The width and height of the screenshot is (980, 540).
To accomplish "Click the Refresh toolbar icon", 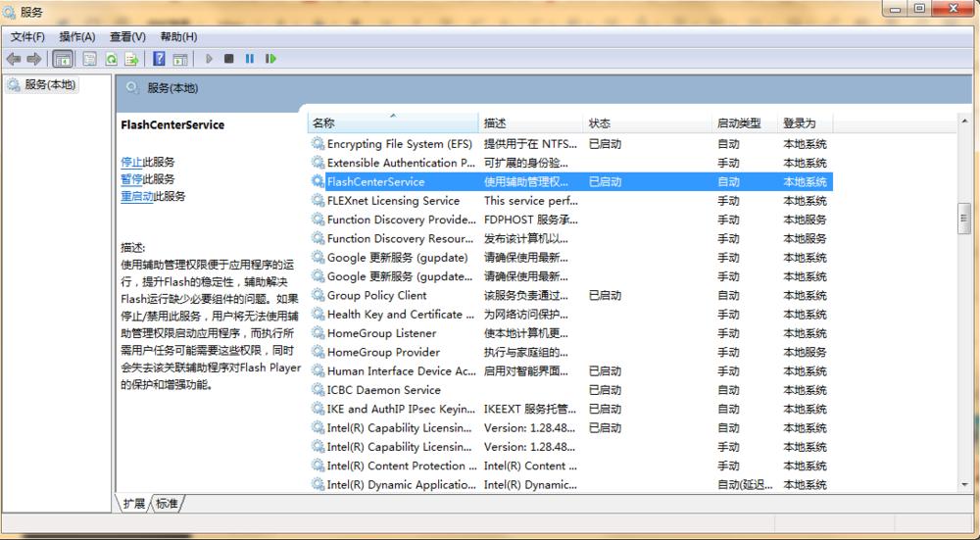I will [111, 59].
